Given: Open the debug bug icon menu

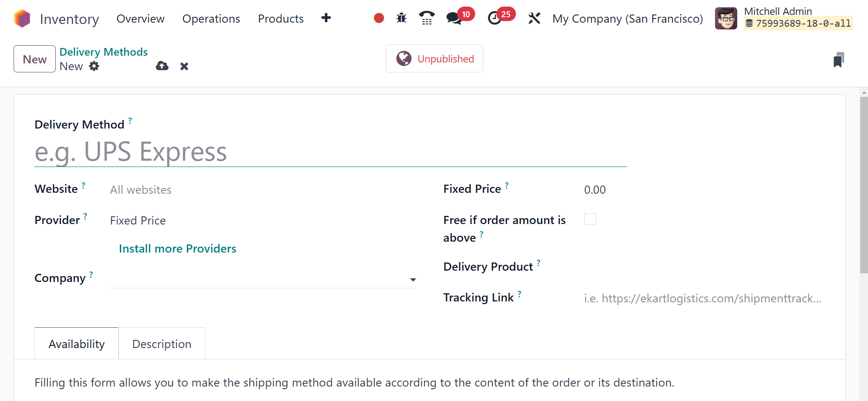Looking at the screenshot, I should tap(401, 18).
